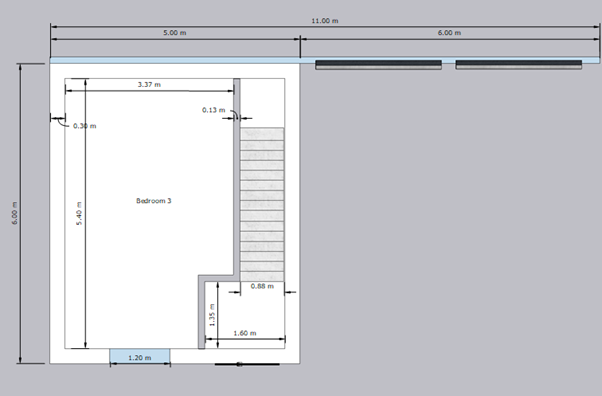The height and width of the screenshot is (396, 602).
Task: Select the 1.20 m window dimension label
Action: click(x=139, y=358)
